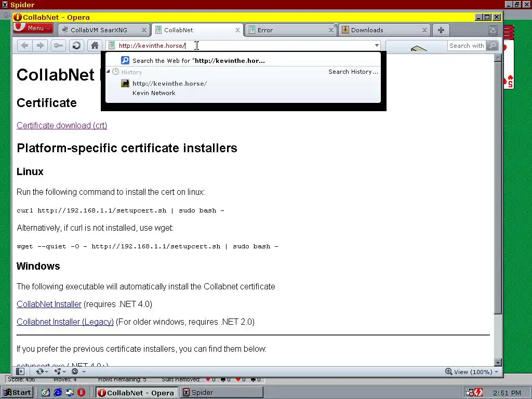
Task: Open the first quick launch notepad icon
Action: click(x=46, y=393)
